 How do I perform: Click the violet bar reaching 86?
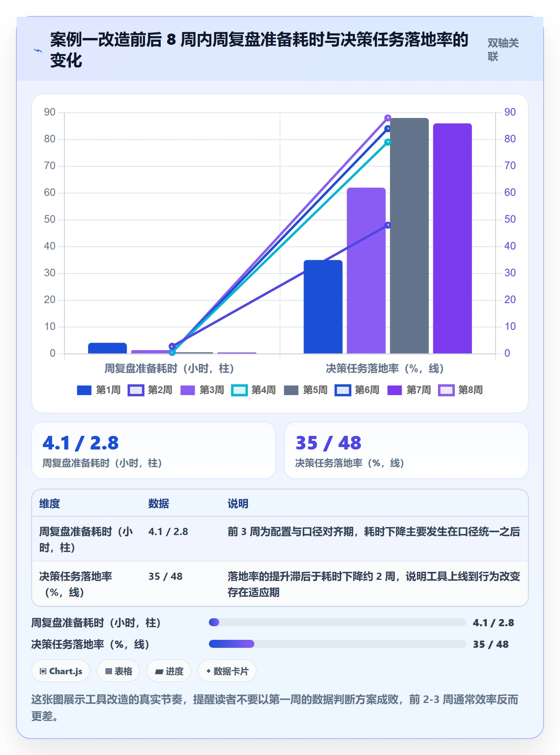point(452,239)
